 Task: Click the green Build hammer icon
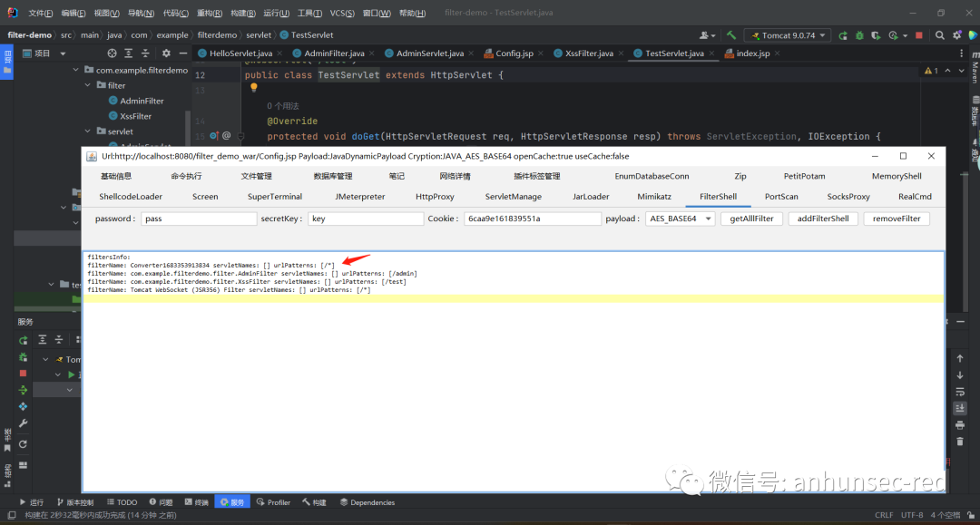pyautogui.click(x=731, y=35)
